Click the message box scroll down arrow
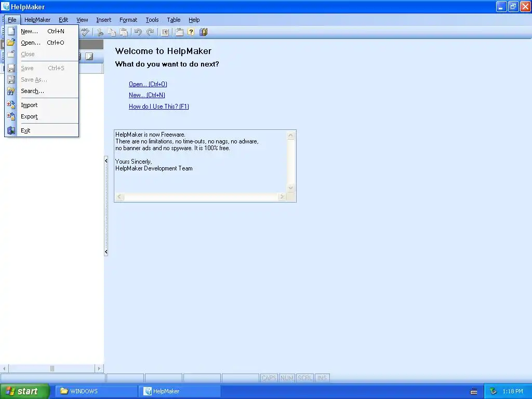This screenshot has width=532, height=399. click(291, 188)
